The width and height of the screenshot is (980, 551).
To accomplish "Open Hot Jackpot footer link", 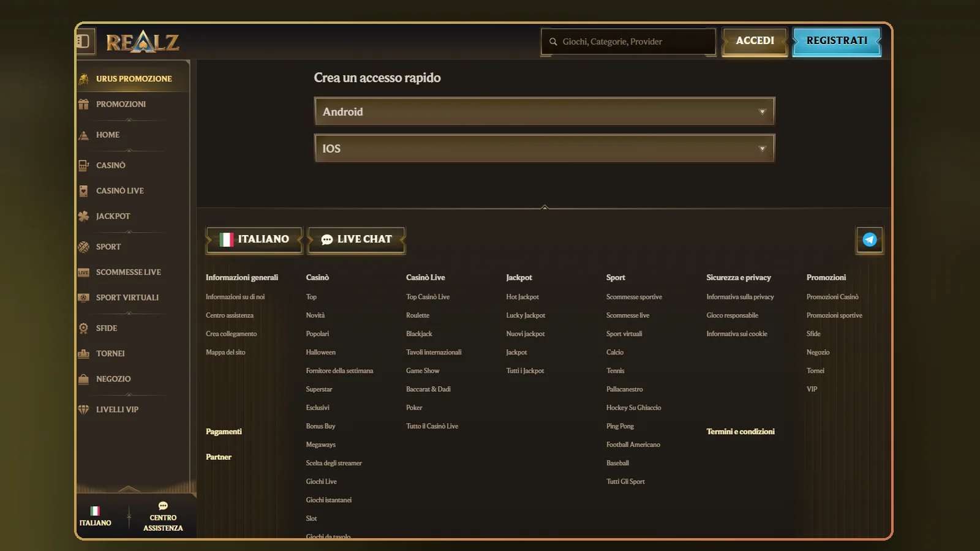I will tap(522, 297).
